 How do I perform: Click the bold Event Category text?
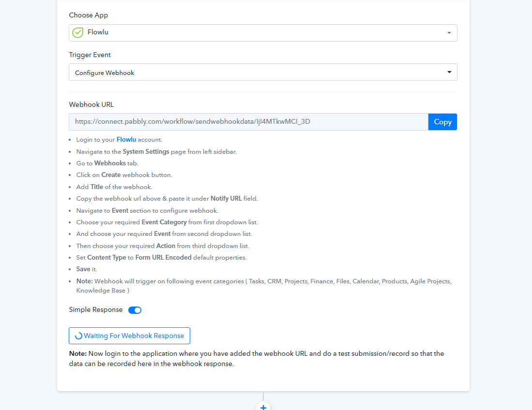pyautogui.click(x=164, y=222)
